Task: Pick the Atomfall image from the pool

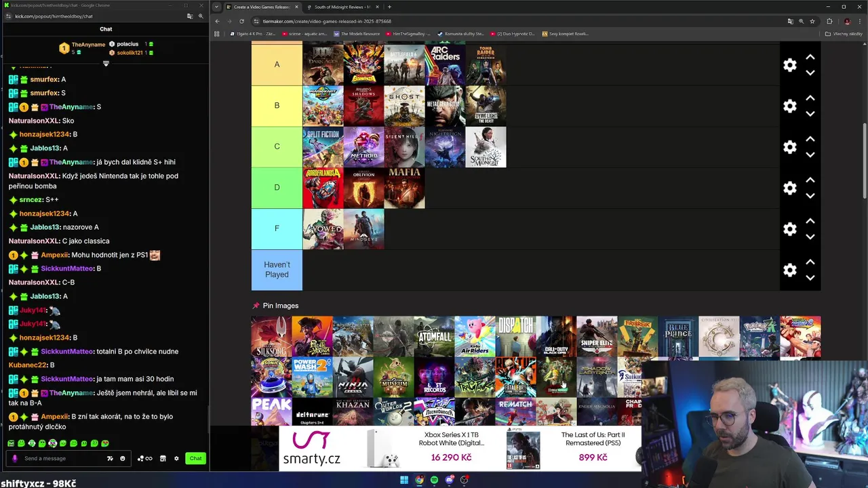Action: tap(434, 336)
